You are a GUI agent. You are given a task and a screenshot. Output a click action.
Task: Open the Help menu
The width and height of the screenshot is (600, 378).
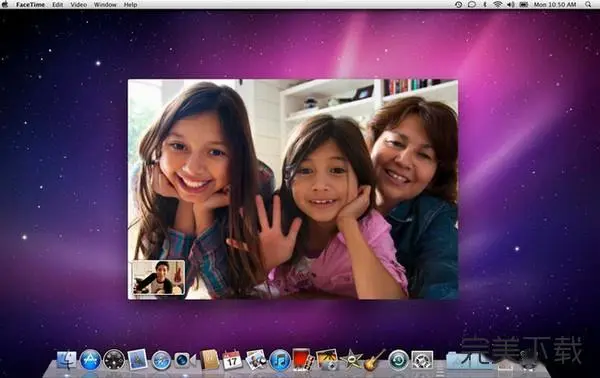tap(130, 5)
